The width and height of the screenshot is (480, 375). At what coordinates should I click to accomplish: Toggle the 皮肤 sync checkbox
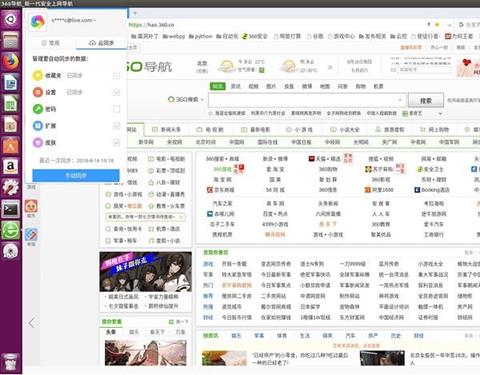pos(116,142)
